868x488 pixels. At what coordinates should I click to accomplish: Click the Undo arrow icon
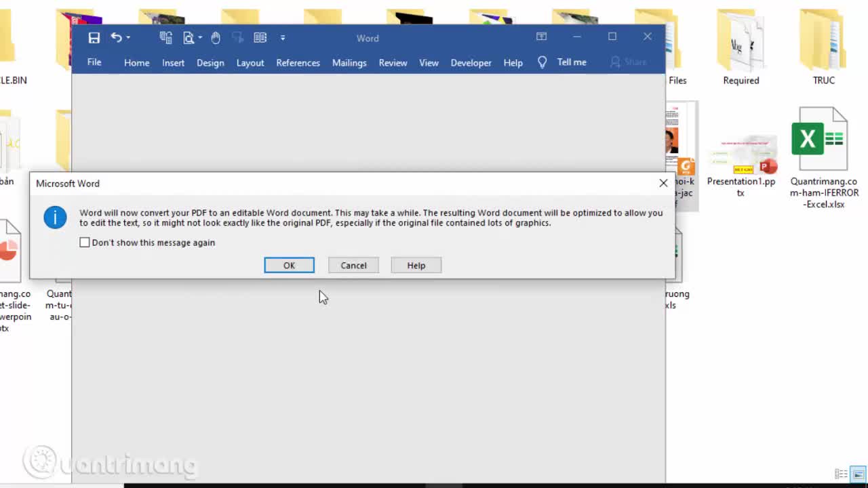(116, 38)
